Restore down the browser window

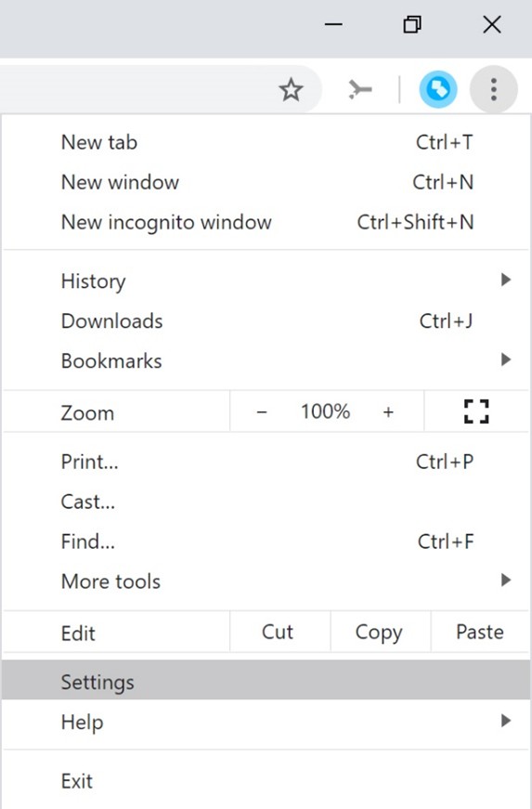412,24
